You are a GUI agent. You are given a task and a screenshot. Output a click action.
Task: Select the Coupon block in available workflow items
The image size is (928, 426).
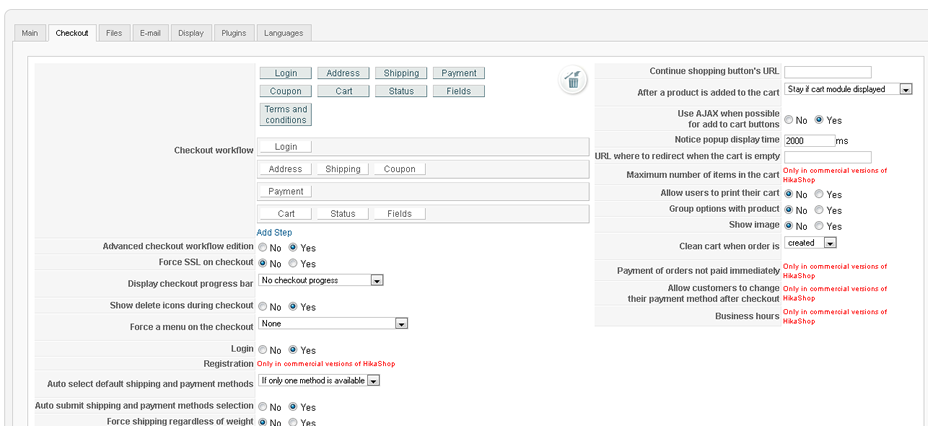pos(286,91)
